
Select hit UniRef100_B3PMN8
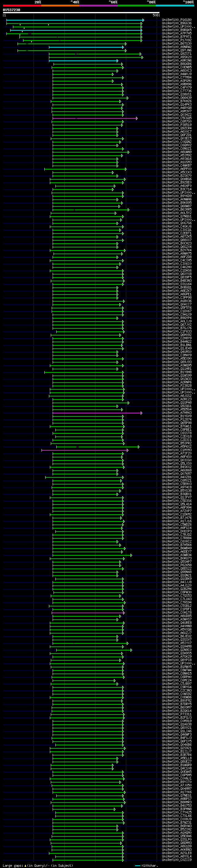pos(176,809)
